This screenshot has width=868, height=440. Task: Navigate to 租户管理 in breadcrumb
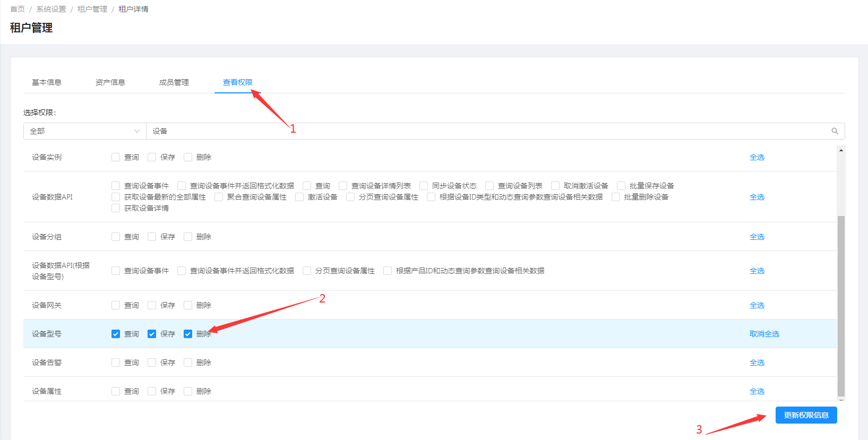[x=92, y=9]
